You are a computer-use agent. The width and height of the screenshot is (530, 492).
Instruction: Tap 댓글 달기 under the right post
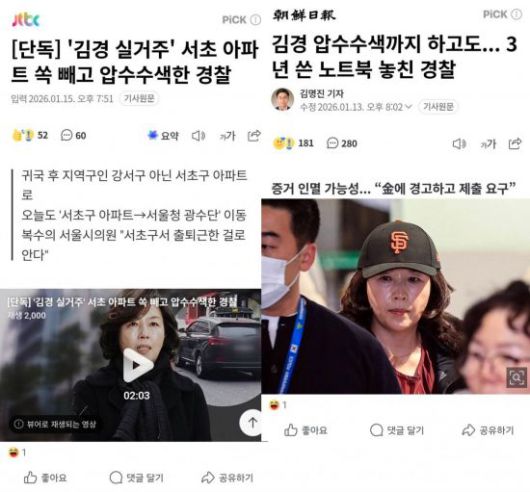(397, 430)
